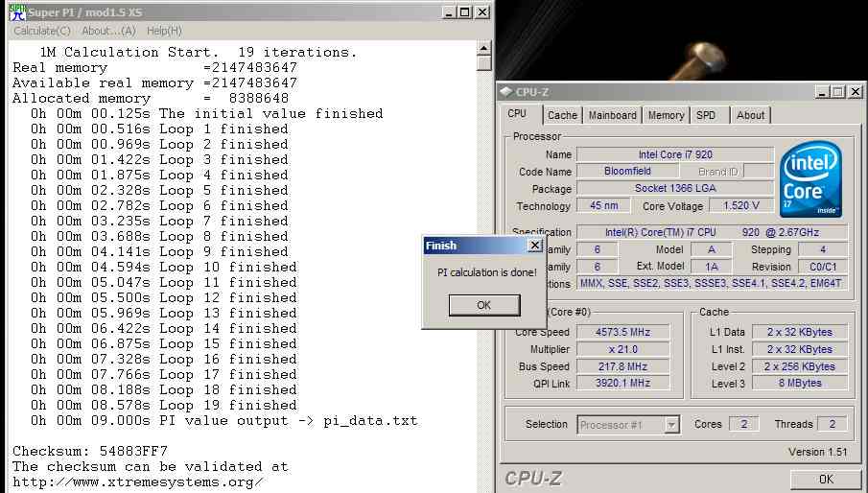Expand the Processor #1 selection dropdown

(x=671, y=424)
